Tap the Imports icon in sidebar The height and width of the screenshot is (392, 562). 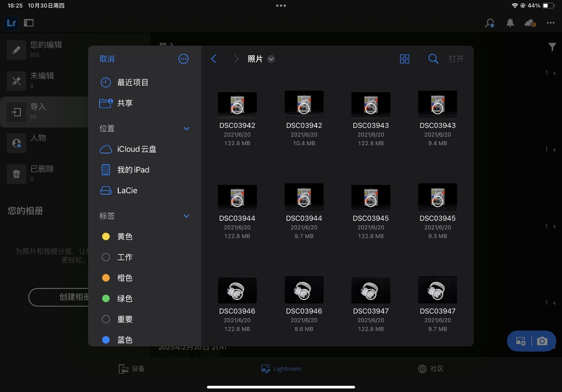point(16,112)
